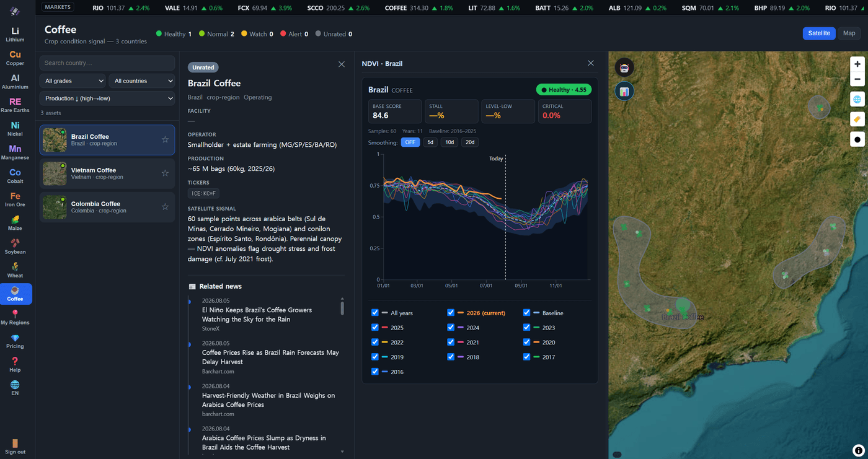Favorite the Vietnam Coffee asset

[165, 173]
